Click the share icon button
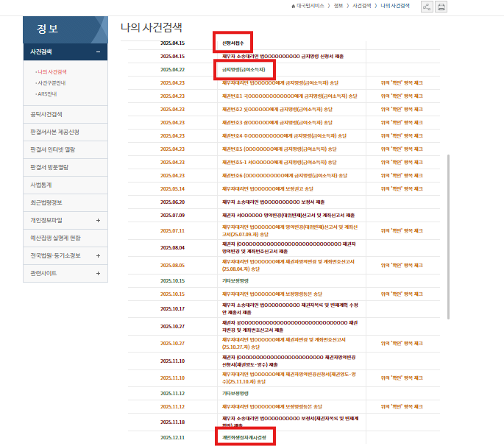The height and width of the screenshot is (446, 504). click(x=427, y=7)
